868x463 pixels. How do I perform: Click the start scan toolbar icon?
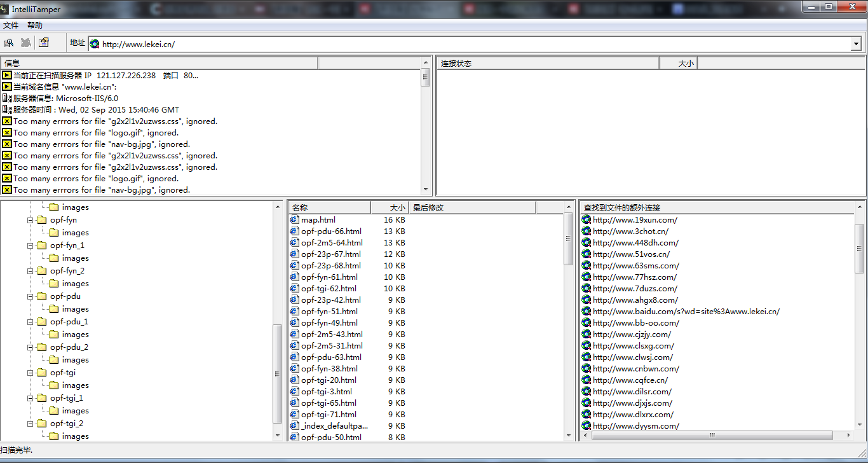pos(8,43)
